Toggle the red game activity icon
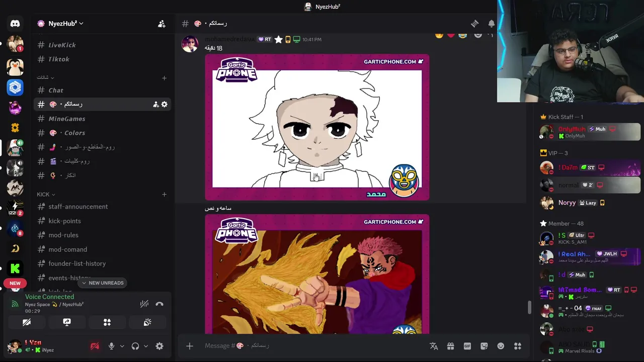 [95, 346]
